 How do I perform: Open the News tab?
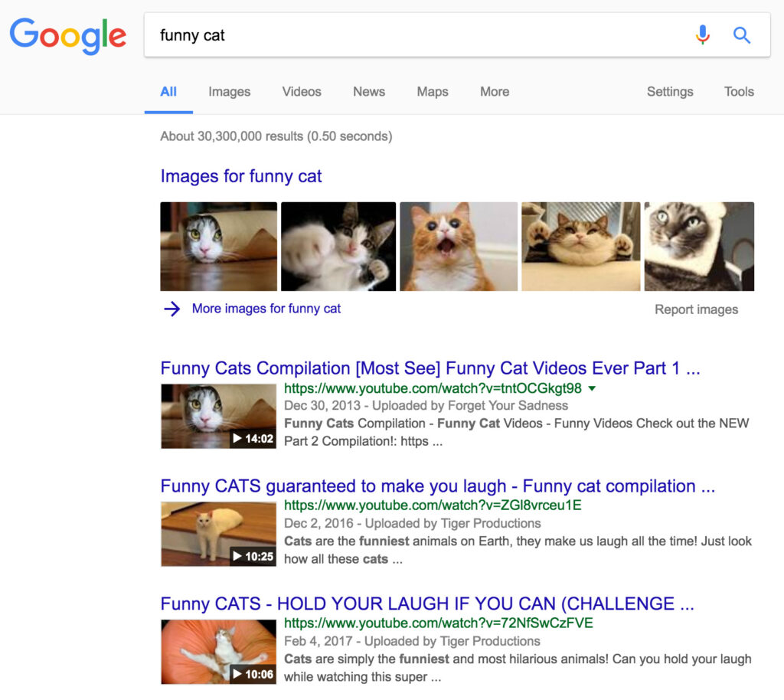coord(368,92)
